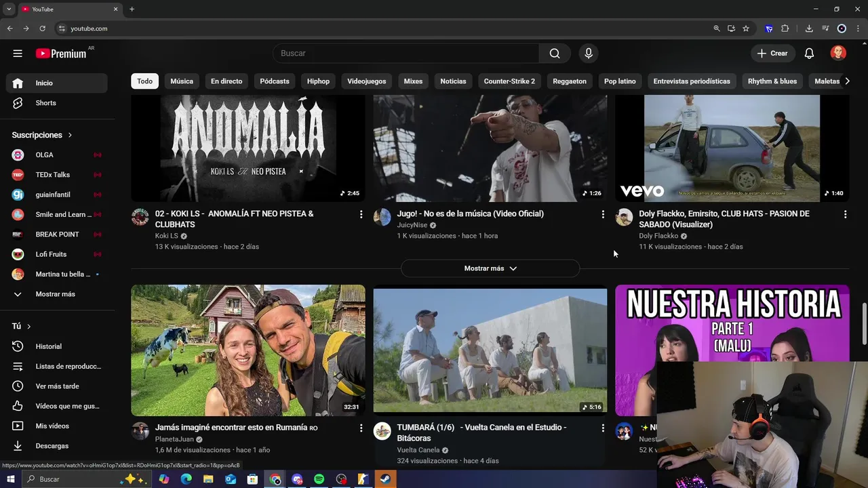Open the account avatar menu
The height and width of the screenshot is (488, 868).
(838, 54)
